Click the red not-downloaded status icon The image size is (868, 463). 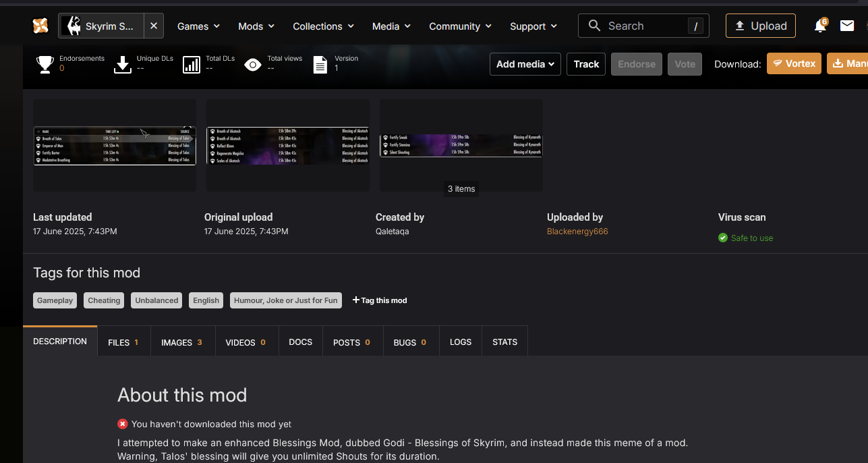(x=122, y=424)
